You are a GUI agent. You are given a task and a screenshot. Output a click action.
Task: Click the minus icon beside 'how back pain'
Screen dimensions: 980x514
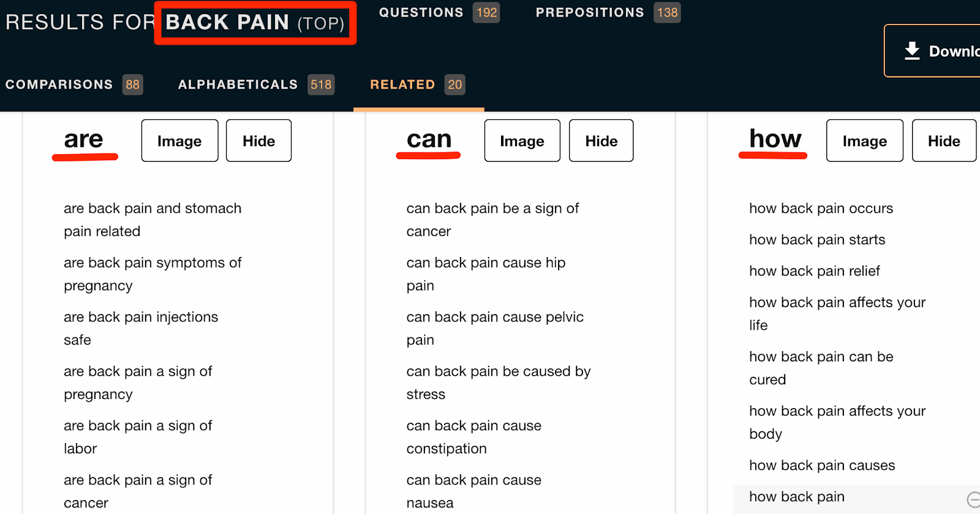click(973, 499)
